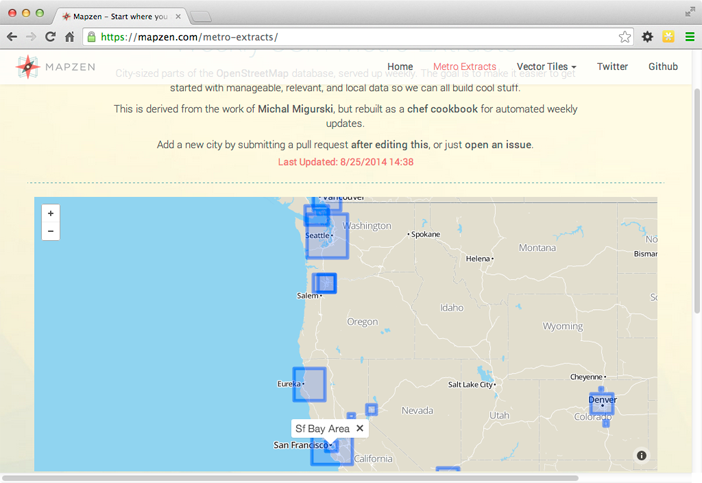Open the map attribution info icon
702x483 pixels.
[x=641, y=455]
